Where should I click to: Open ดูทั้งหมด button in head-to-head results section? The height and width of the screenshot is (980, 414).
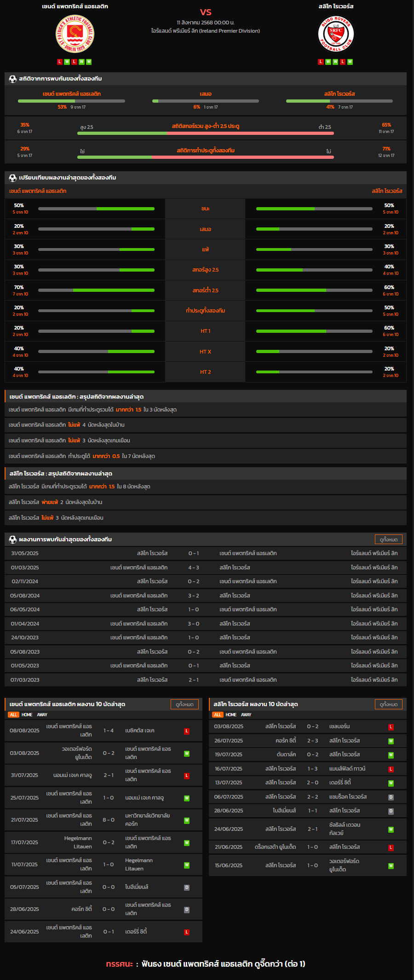coord(389,539)
